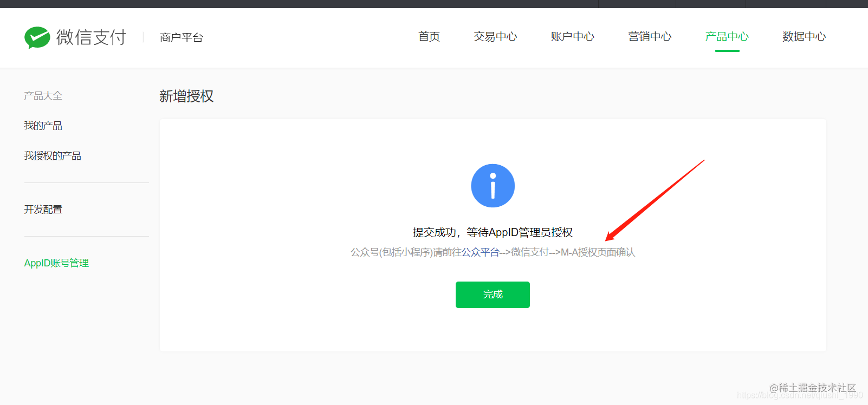Click the 产品大全 sidebar heading
This screenshot has width=868, height=405.
point(43,96)
